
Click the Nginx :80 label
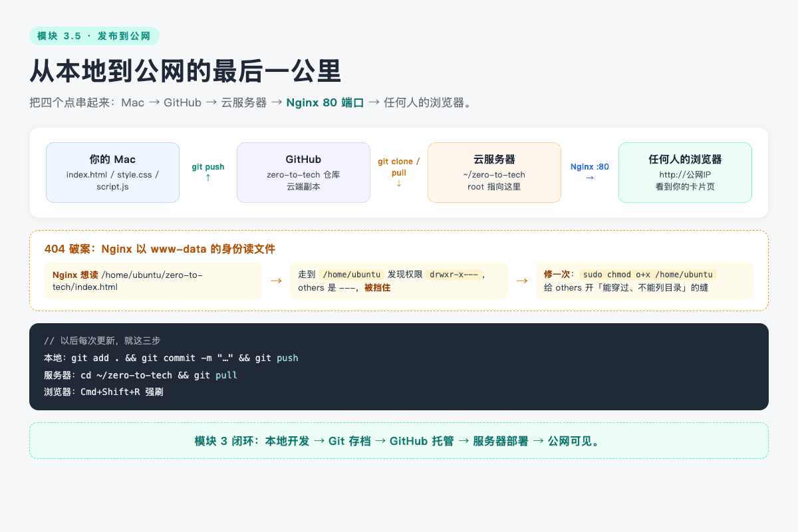(x=590, y=167)
